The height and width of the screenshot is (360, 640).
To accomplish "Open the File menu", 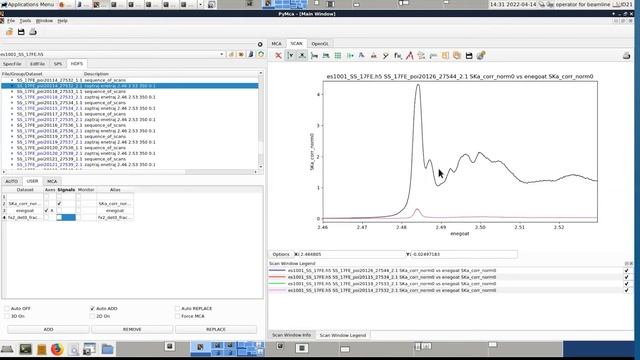I will [x=11, y=20].
